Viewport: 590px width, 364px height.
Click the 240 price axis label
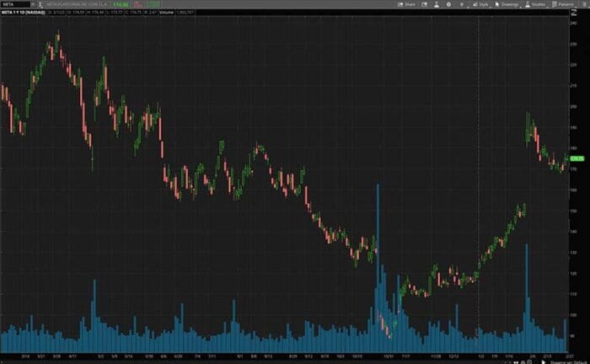pos(574,23)
